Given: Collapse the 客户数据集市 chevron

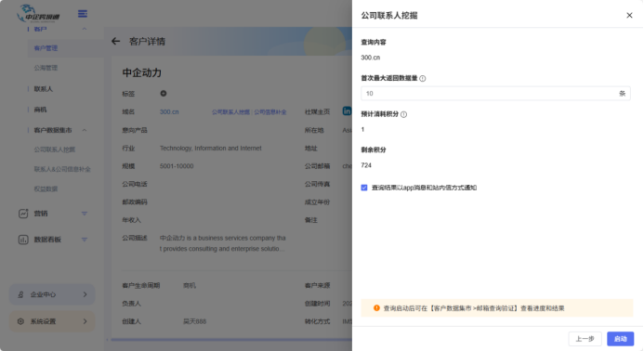Looking at the screenshot, I should click(x=85, y=130).
